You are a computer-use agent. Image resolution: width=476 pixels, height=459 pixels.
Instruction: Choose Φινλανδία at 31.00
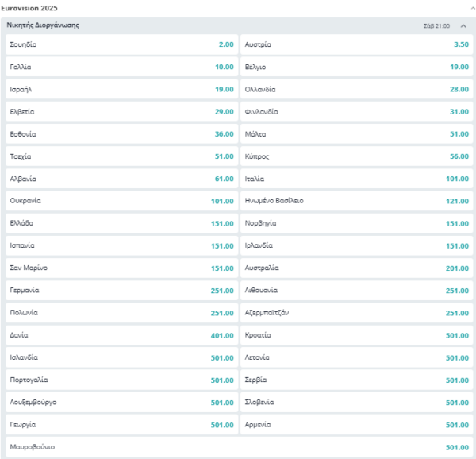357,112
